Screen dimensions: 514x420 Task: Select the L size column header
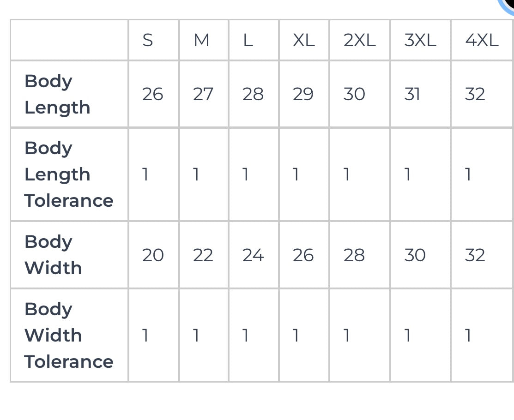tap(248, 41)
